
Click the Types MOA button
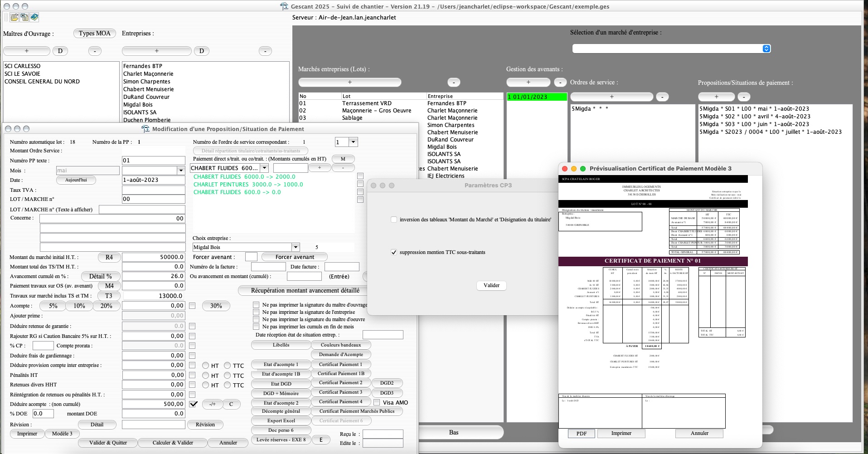[x=94, y=33]
